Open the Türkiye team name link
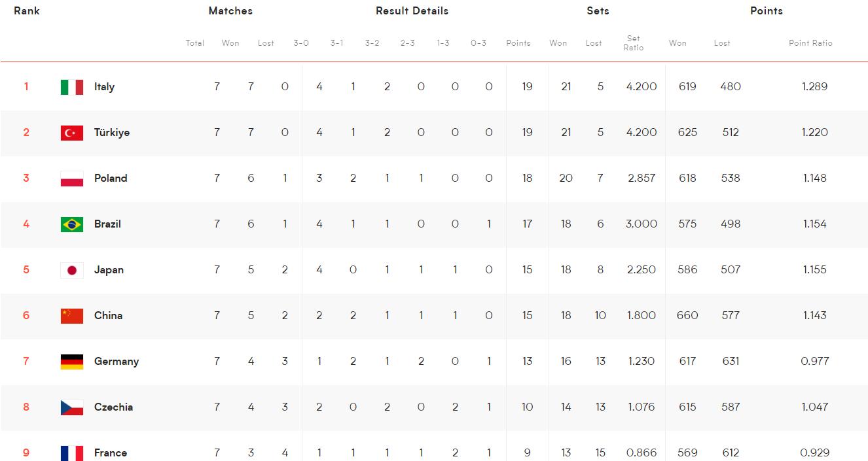868x461 pixels. (112, 132)
